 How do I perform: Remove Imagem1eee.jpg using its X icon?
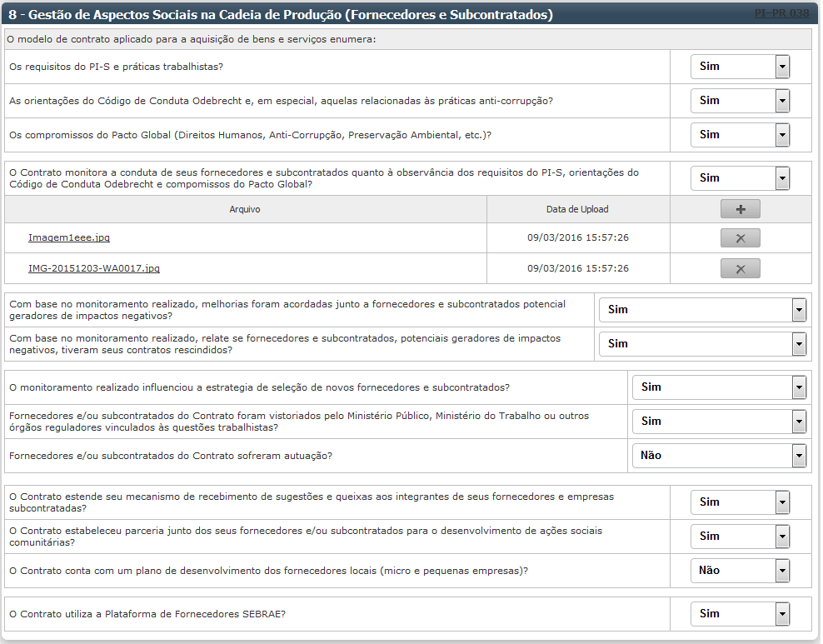pos(740,238)
